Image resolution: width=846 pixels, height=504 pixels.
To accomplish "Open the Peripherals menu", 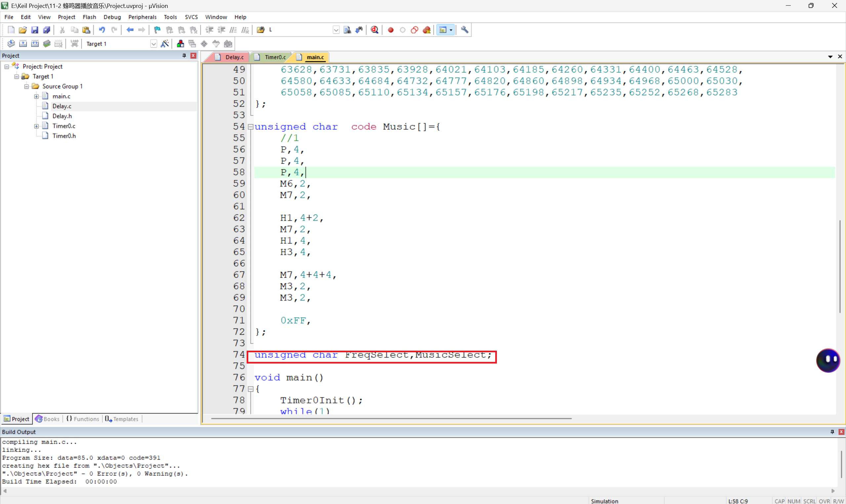I will [142, 17].
